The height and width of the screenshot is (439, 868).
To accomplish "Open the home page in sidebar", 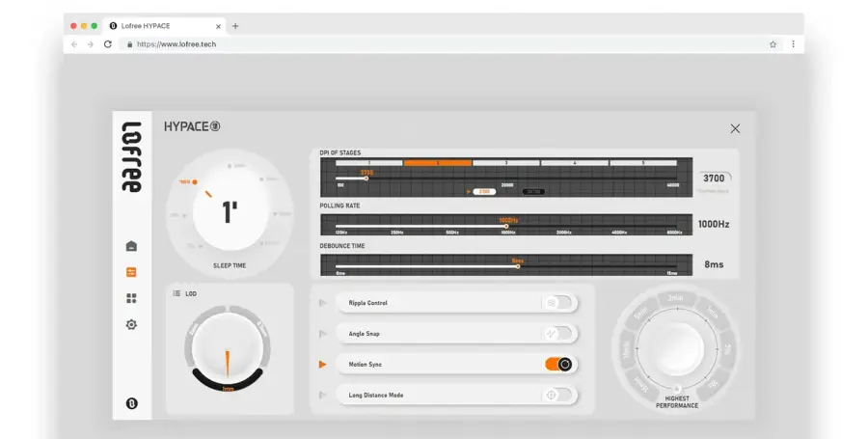I will click(x=131, y=246).
